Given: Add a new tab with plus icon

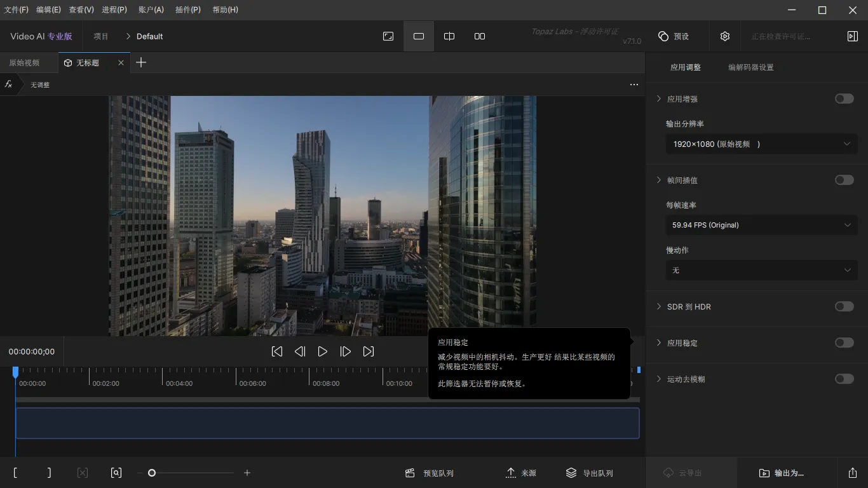Looking at the screenshot, I should 141,62.
